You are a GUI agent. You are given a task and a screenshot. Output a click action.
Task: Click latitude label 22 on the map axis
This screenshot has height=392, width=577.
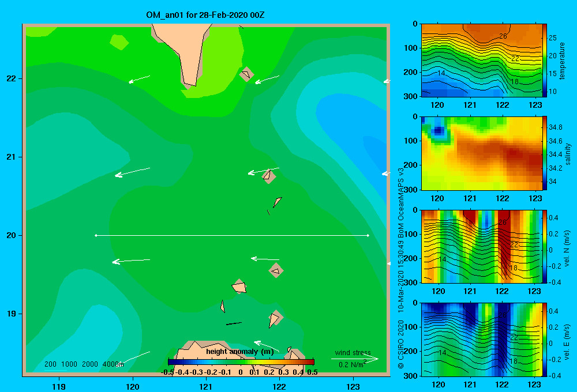coord(12,78)
